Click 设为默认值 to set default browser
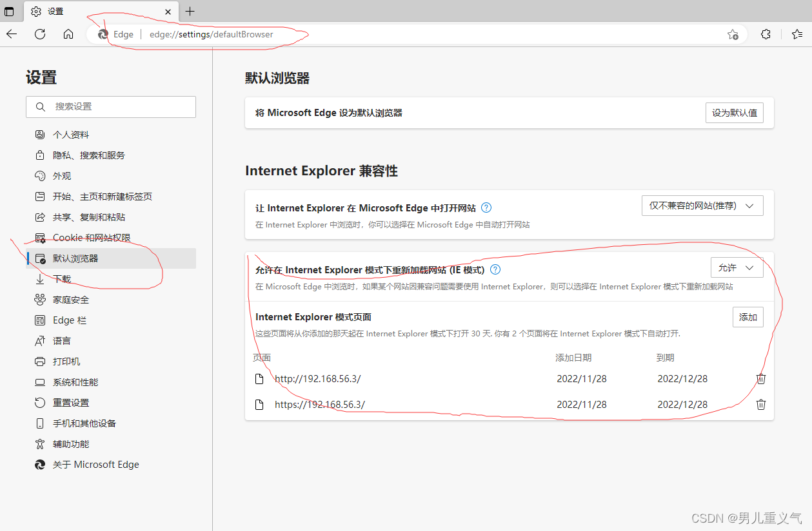 (x=734, y=112)
